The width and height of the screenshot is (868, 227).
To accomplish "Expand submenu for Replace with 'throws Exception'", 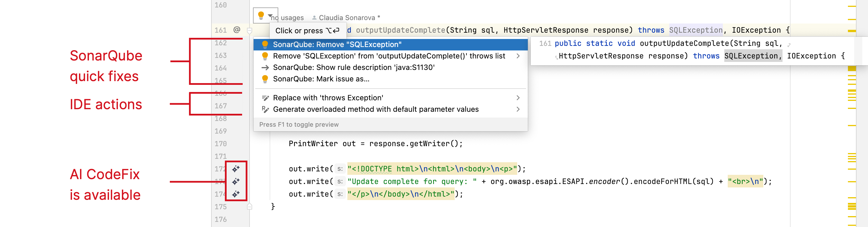I will (x=518, y=98).
